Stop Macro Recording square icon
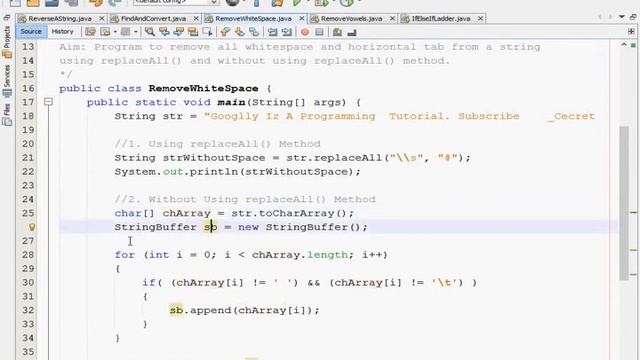Image resolution: width=640 pixels, height=360 pixels. pos(320,32)
